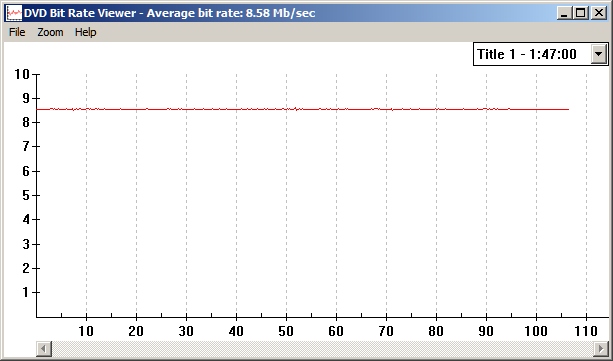
Task: Click the right scroll arrow button
Action: [600, 348]
